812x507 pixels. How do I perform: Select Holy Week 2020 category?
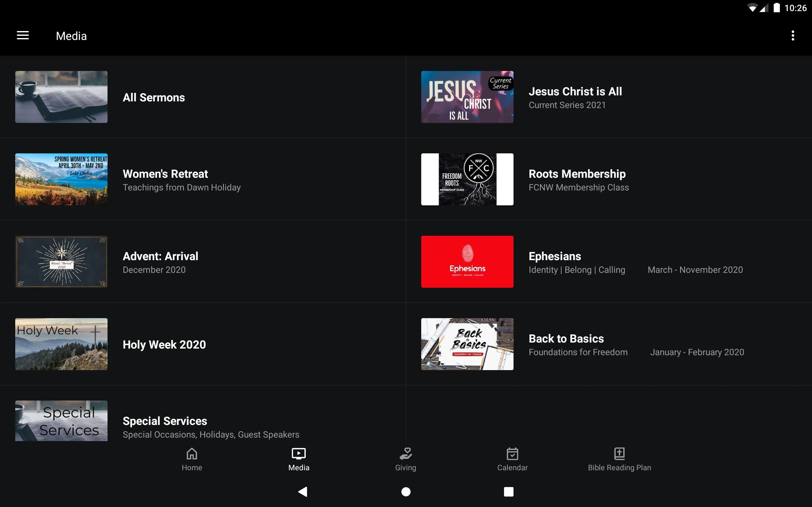click(164, 344)
